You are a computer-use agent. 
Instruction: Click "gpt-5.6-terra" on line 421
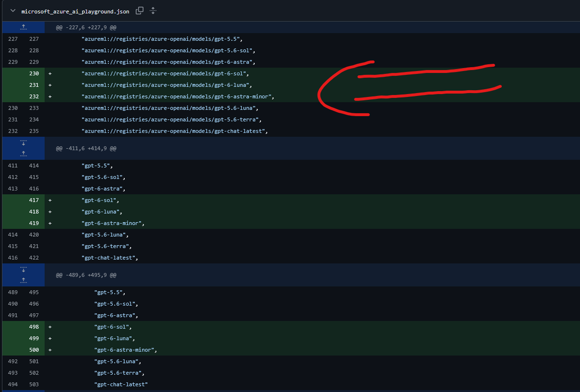(107, 246)
